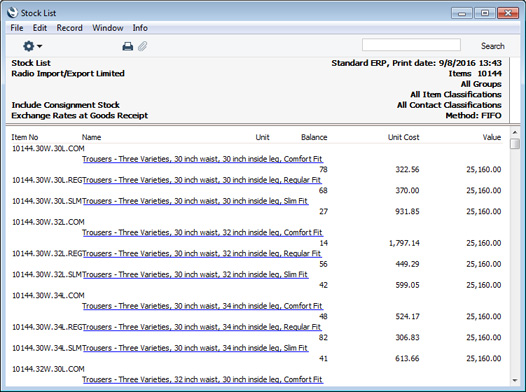Screen dimensions: 526x392
Task: Open link for 30 waist 30 leg Comfort Fit
Action: point(202,159)
